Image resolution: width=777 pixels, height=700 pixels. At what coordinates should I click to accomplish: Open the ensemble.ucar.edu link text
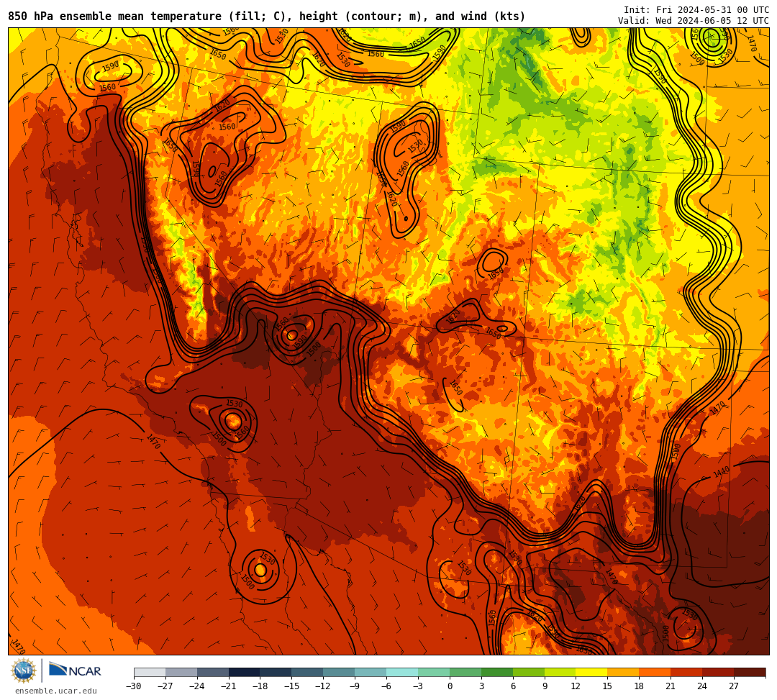56,691
